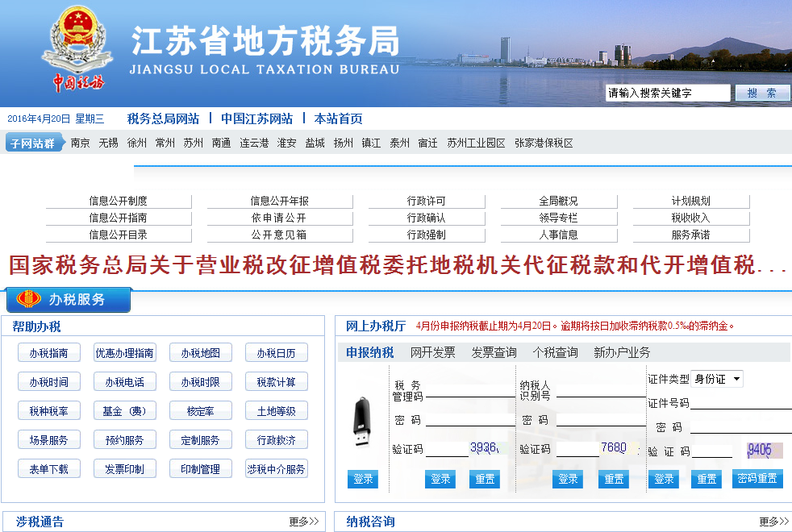
Task: Click the USB key icon in 网上办税厅
Action: (361, 423)
